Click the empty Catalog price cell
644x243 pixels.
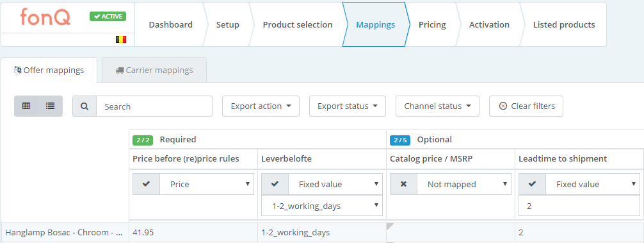pyautogui.click(x=451, y=233)
